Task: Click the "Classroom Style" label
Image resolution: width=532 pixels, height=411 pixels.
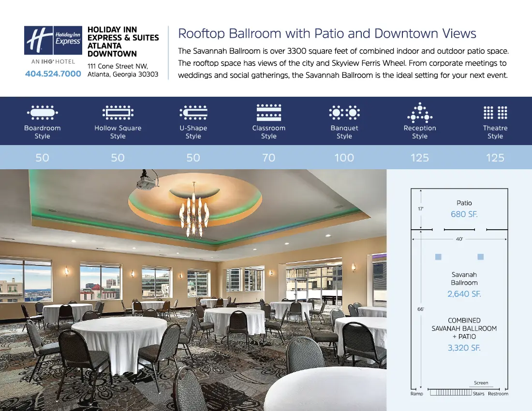Action: (269, 132)
